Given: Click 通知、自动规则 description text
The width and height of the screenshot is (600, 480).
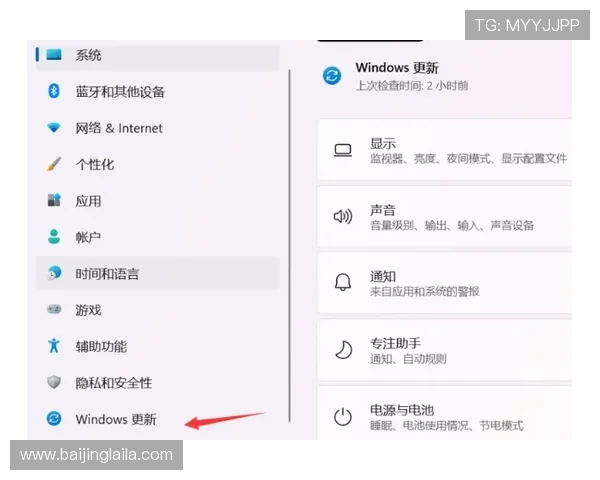Looking at the screenshot, I should (x=408, y=359).
